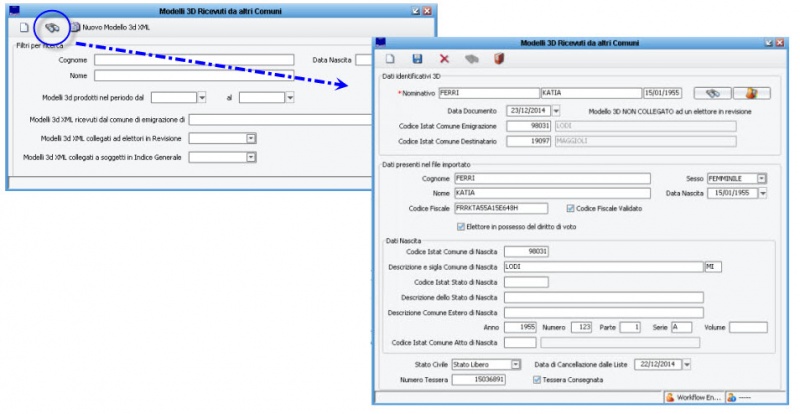This screenshot has height=414, width=800.
Task: Open the Data Nascita dropdown in the detail window
Action: [x=763, y=193]
